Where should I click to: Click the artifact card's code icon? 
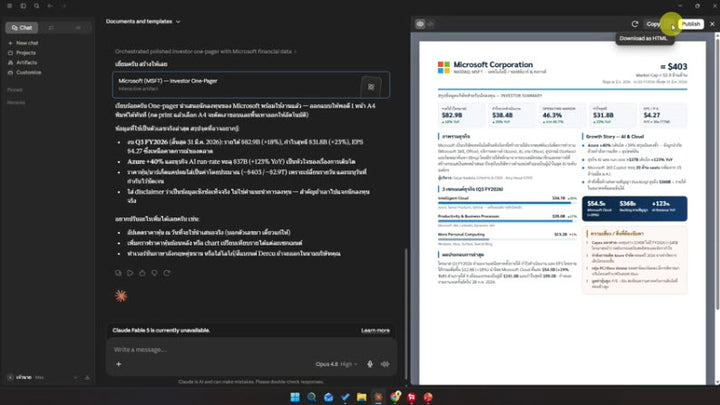coord(371,86)
